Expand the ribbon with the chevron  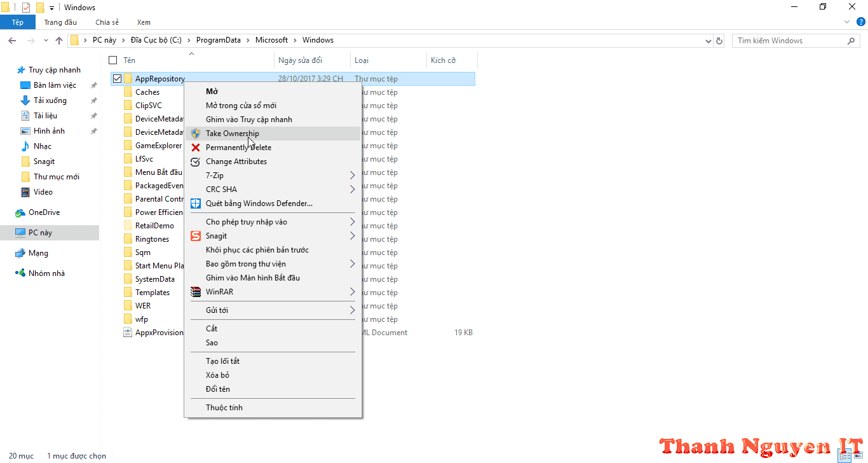[x=846, y=22]
